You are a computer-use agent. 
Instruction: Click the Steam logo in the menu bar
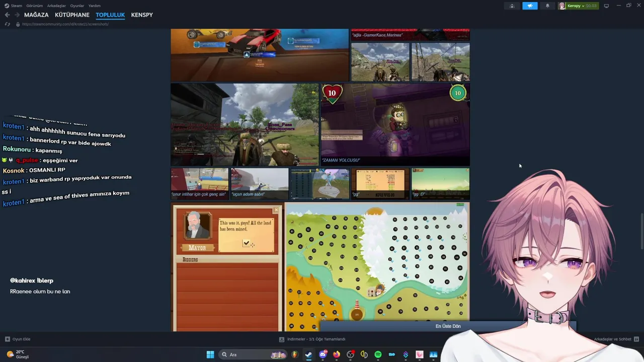point(7,6)
